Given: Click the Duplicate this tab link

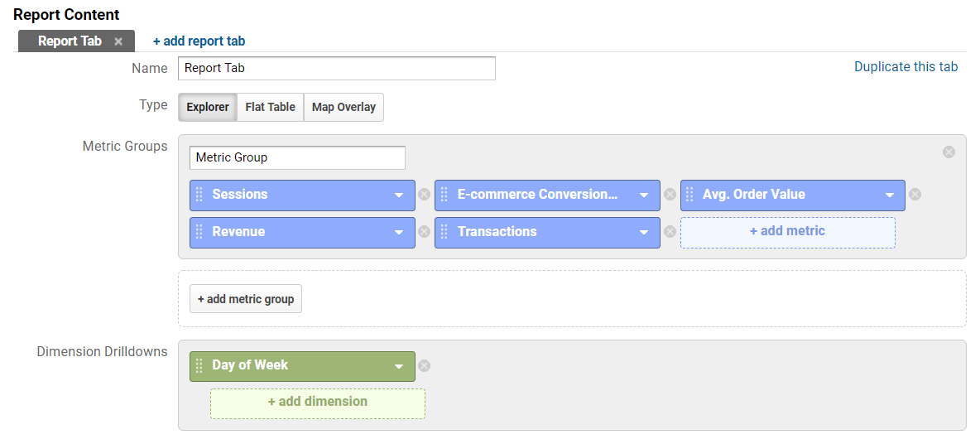Looking at the screenshot, I should click(906, 67).
